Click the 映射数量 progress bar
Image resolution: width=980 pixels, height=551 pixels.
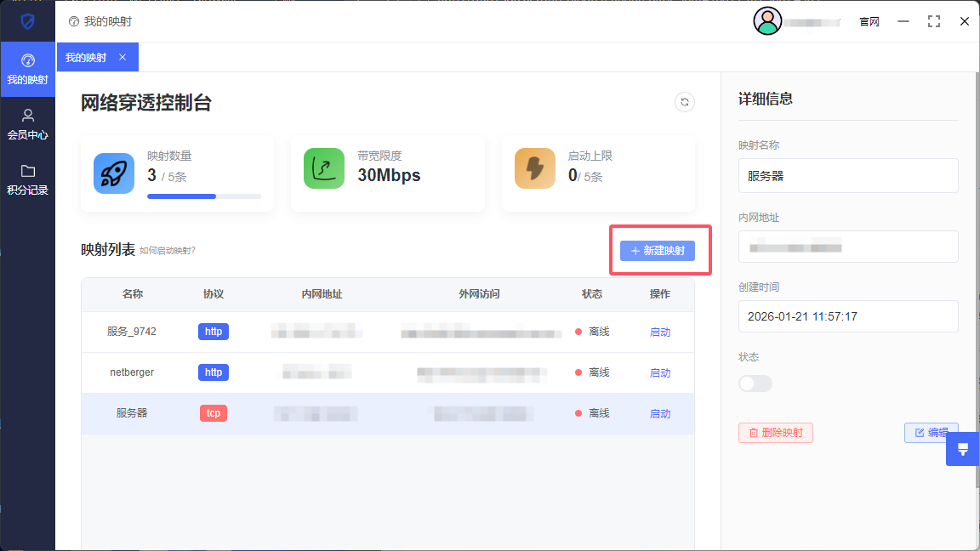pyautogui.click(x=203, y=196)
